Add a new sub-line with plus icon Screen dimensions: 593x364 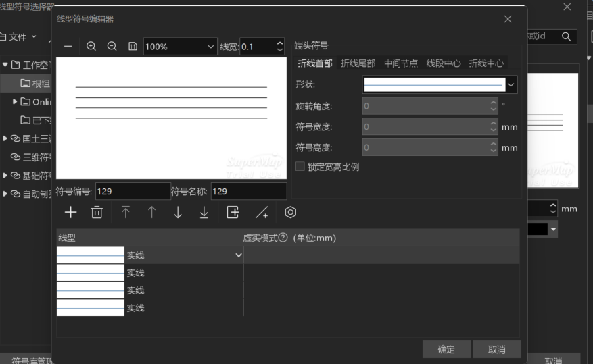point(70,212)
